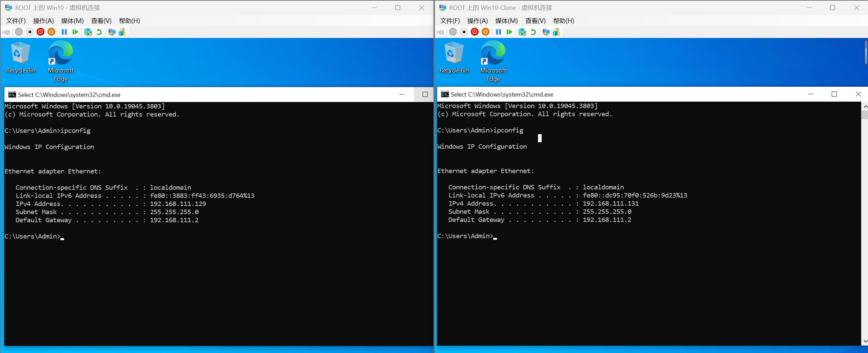The height and width of the screenshot is (353, 868).
Task: Click the Checkpoint icon in Win10 toolbar
Action: (x=88, y=32)
